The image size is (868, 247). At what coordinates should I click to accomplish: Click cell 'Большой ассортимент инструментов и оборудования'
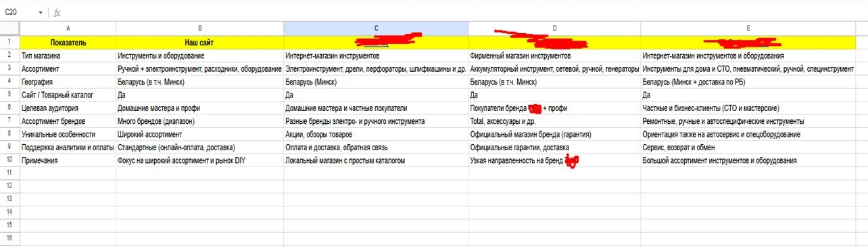[x=748, y=160]
